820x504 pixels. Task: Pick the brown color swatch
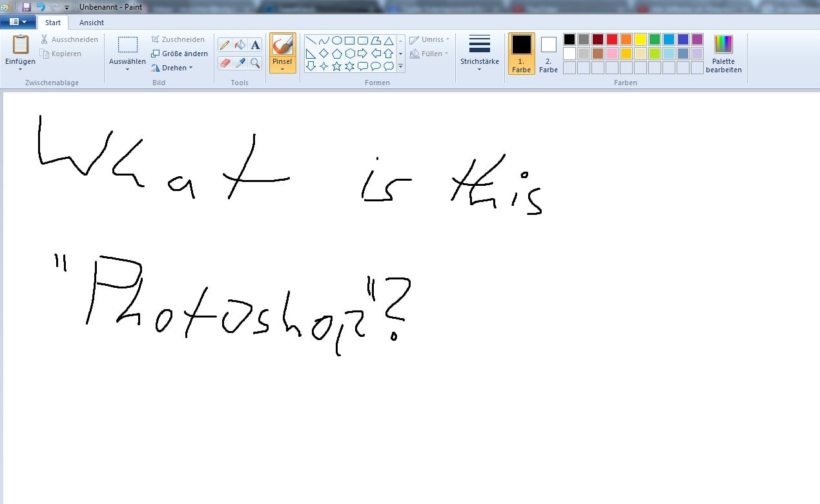(x=598, y=54)
